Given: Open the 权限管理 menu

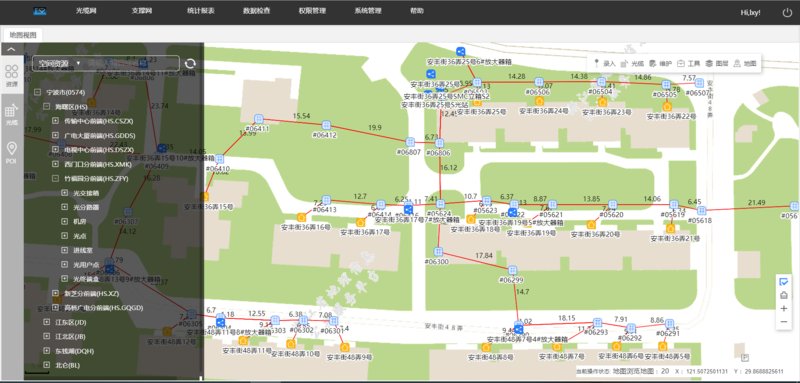Looking at the screenshot, I should [309, 11].
